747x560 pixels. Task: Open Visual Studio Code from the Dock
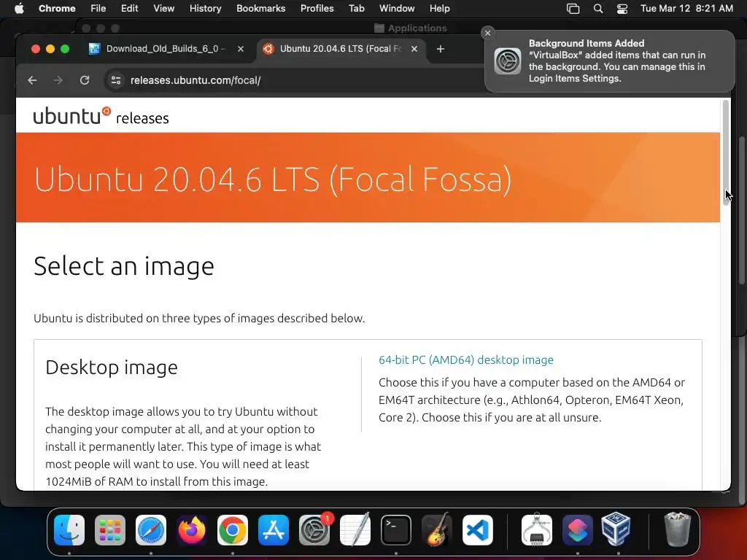478,530
